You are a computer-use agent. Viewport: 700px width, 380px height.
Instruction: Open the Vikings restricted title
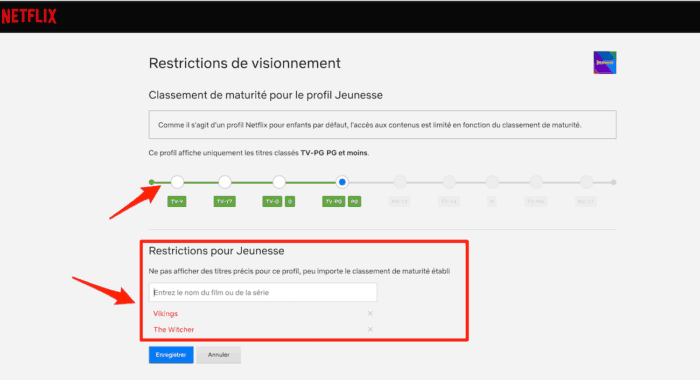[165, 313]
